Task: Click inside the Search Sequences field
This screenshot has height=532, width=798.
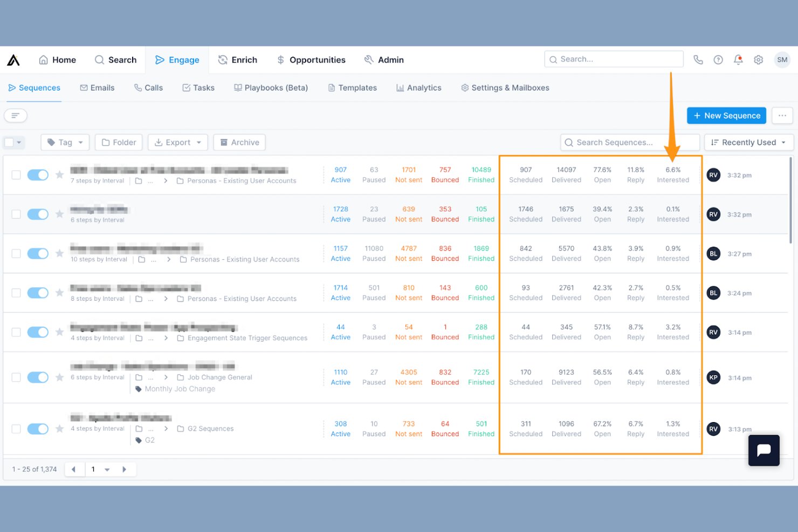Action: coord(625,142)
